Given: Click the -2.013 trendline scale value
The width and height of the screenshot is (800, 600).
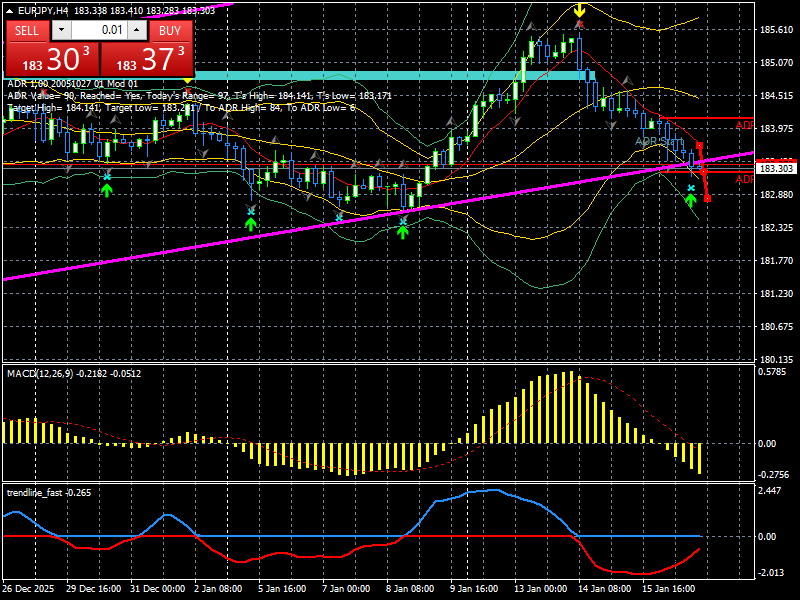Looking at the screenshot, I should click(x=770, y=572).
